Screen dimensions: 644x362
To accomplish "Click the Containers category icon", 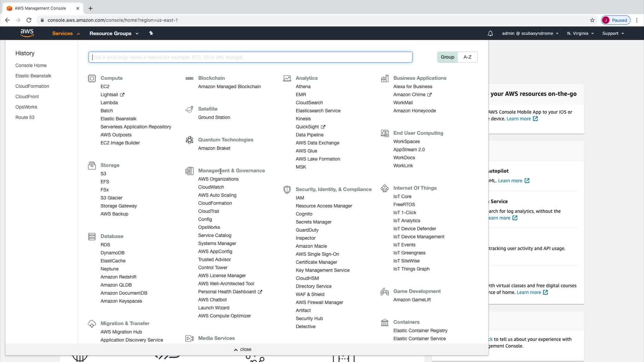I will pos(385,322).
